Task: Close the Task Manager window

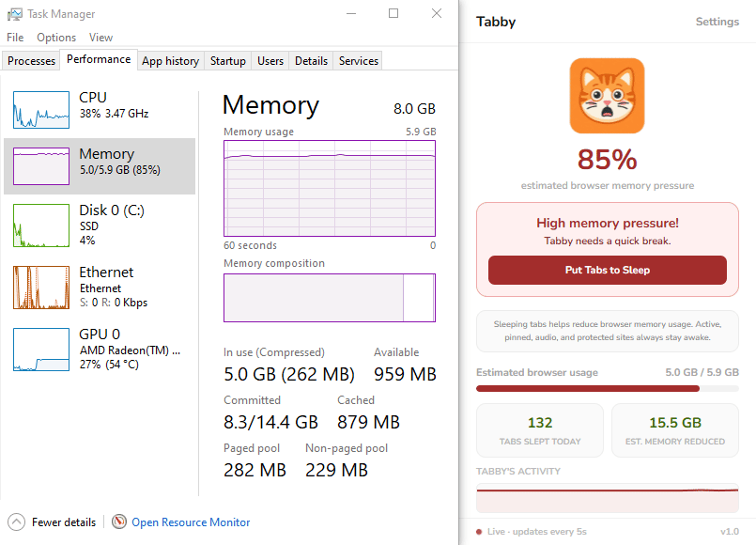Action: tap(437, 13)
